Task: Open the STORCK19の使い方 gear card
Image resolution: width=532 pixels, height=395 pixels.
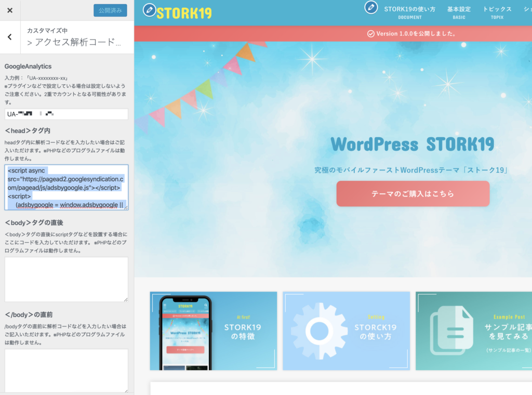Action: [x=346, y=331]
